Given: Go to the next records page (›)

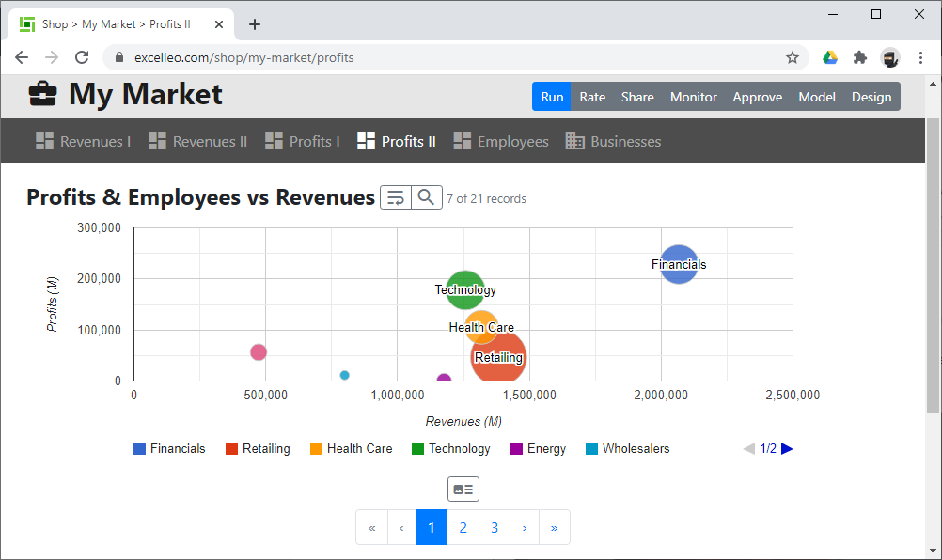Looking at the screenshot, I should coord(525,528).
